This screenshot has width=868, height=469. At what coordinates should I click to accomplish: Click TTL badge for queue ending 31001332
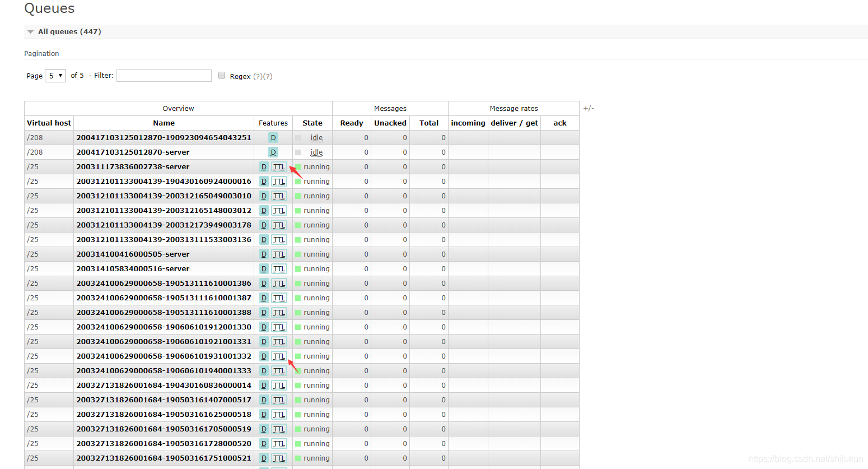tap(279, 356)
